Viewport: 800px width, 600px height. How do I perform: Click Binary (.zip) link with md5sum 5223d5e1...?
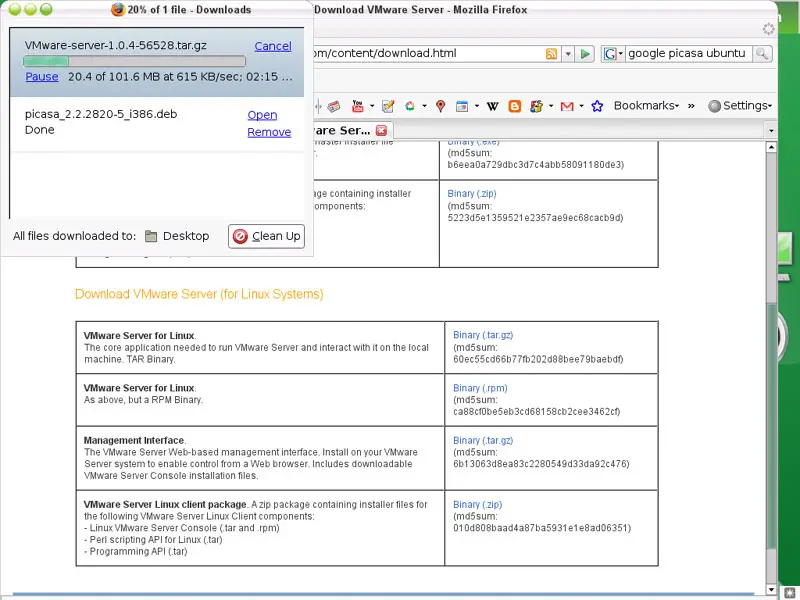[x=471, y=194]
